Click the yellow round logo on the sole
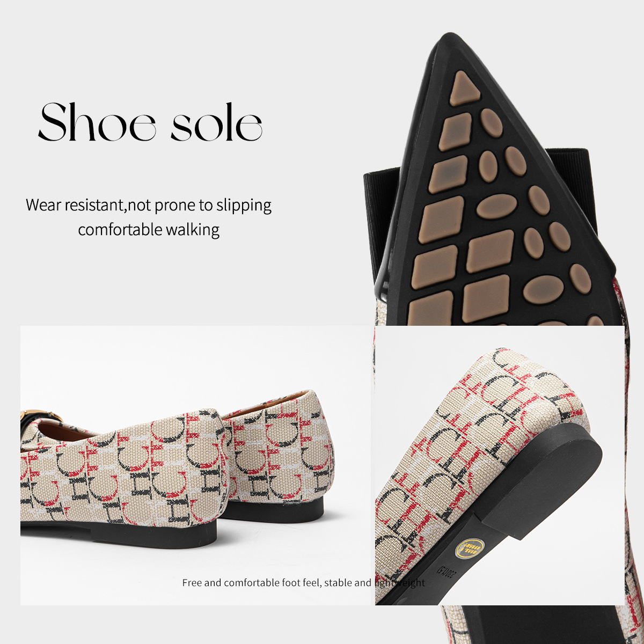This screenshot has width=644, height=644. 471,548
